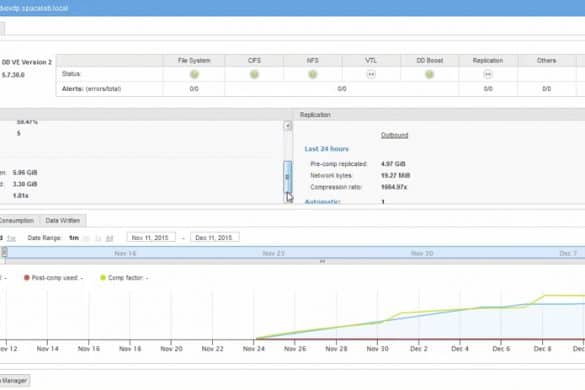
Task: Click the Alerts (errors/total) row label
Action: pos(91,89)
